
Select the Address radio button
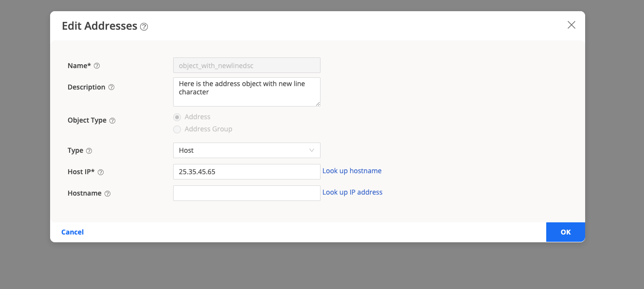(x=177, y=117)
